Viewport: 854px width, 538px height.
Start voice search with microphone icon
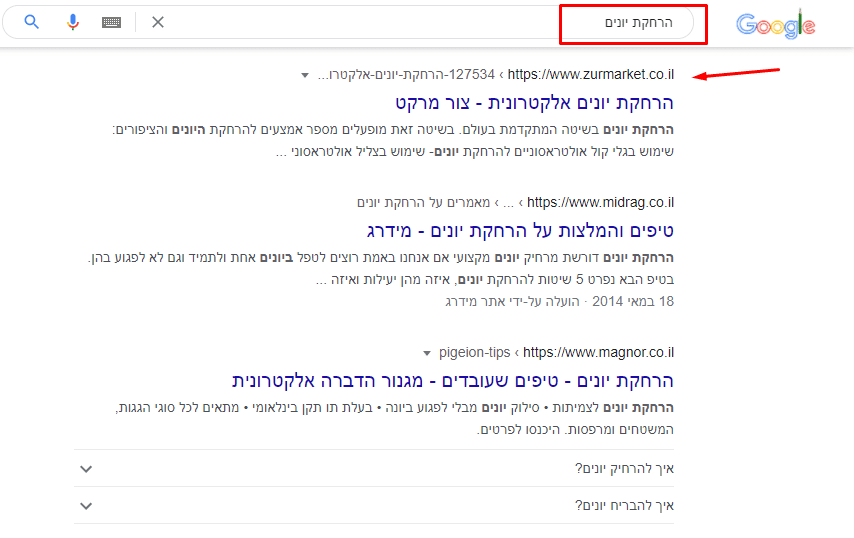point(72,22)
